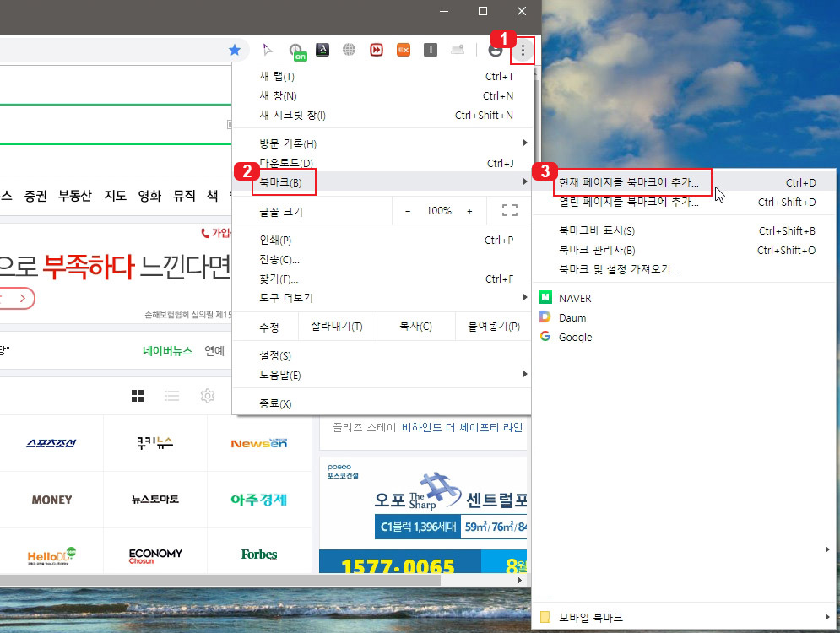
Task: Enter fullscreen via the expand icon beside zoom
Action: [x=509, y=210]
